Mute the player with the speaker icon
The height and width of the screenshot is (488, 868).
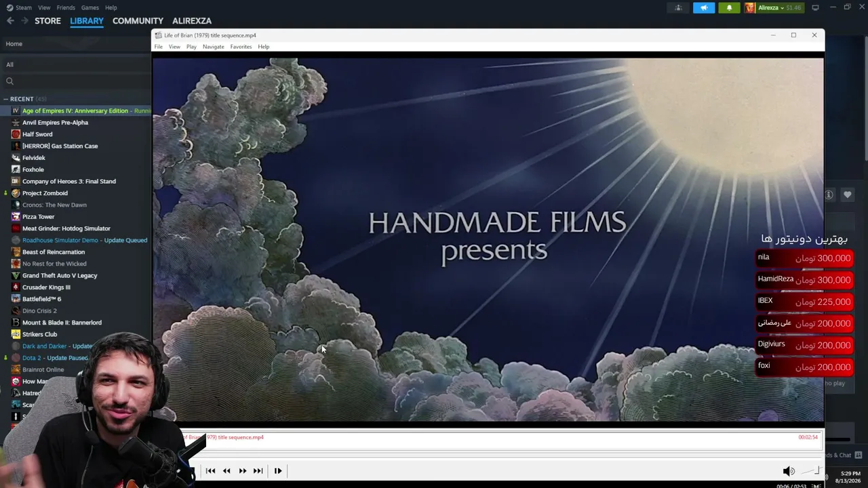click(x=789, y=471)
